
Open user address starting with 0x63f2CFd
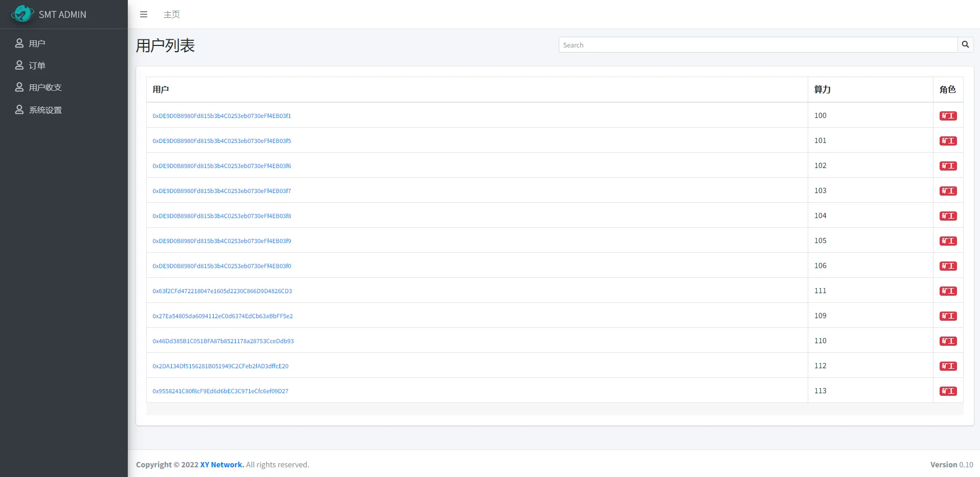(x=222, y=291)
